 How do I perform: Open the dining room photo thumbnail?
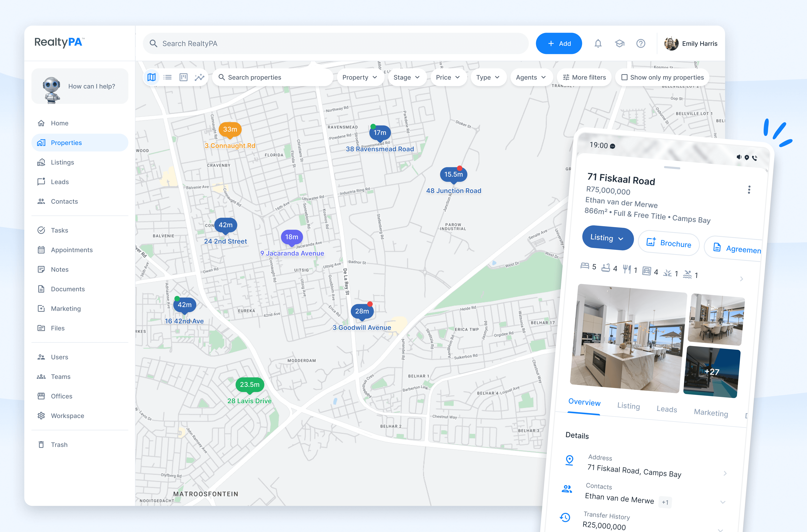pos(716,319)
